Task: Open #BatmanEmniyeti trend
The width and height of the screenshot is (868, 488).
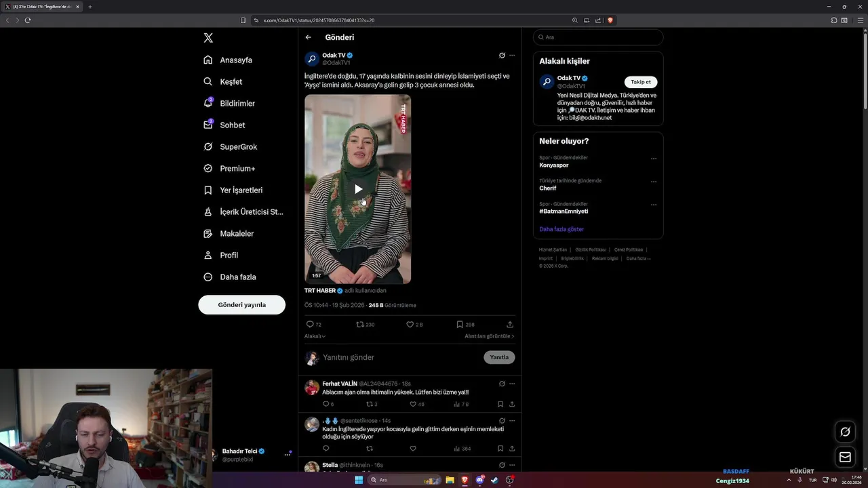Action: (x=564, y=211)
